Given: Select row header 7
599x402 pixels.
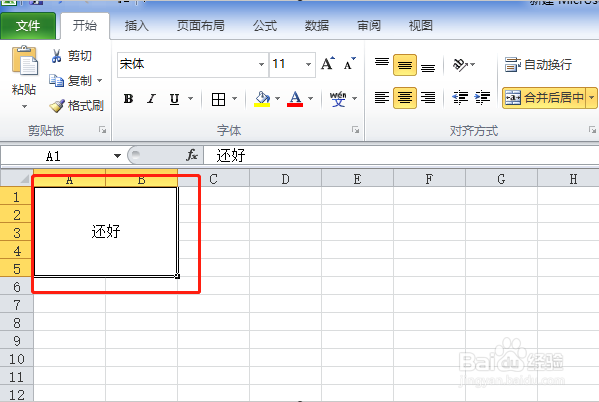Looking at the screenshot, I should 16,305.
